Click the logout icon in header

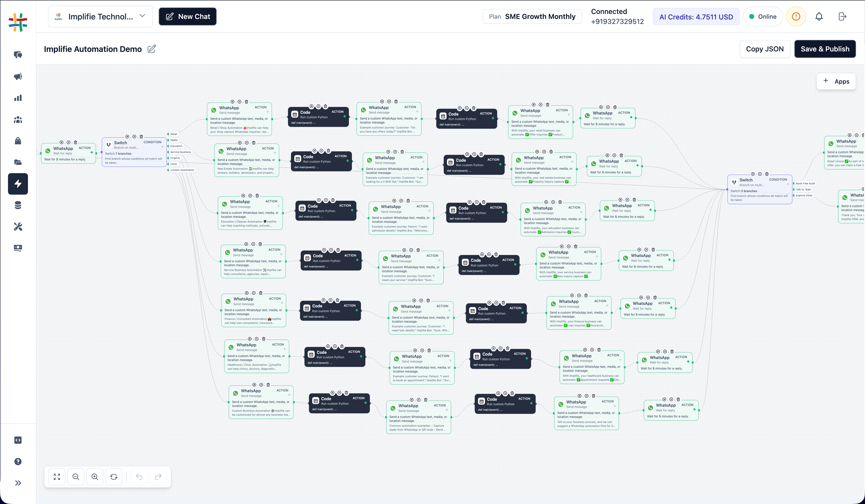(x=842, y=16)
